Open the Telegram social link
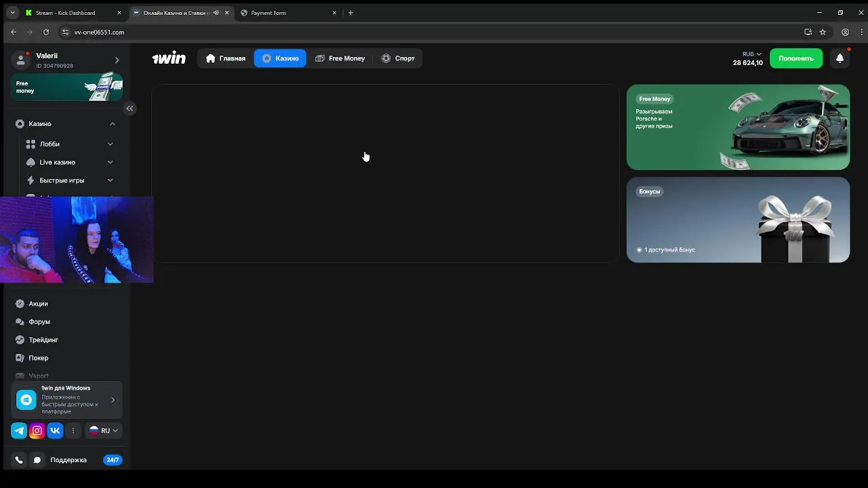The width and height of the screenshot is (868, 488). pos(19,430)
